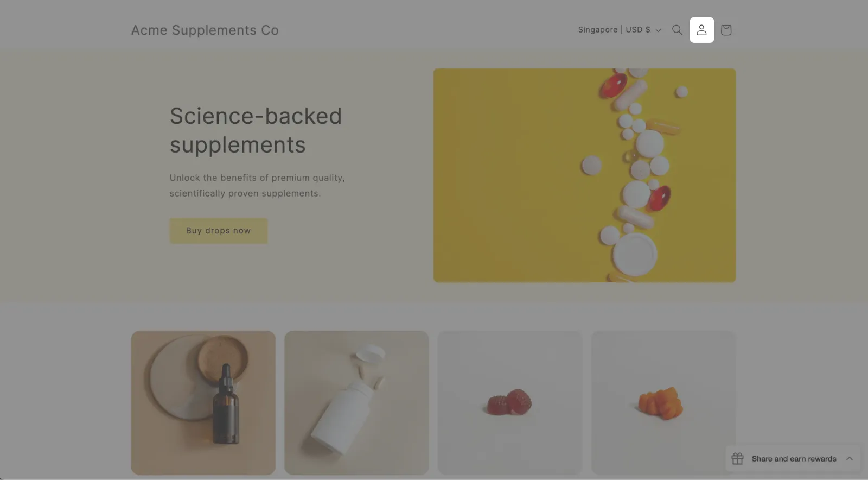
Task: Click the white tablet at banner bottom
Action: point(635,254)
